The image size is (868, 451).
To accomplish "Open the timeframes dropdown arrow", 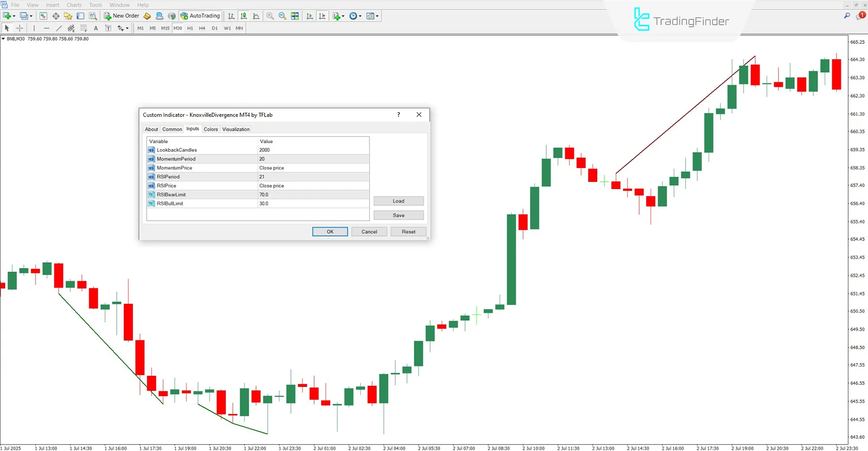I will (360, 16).
